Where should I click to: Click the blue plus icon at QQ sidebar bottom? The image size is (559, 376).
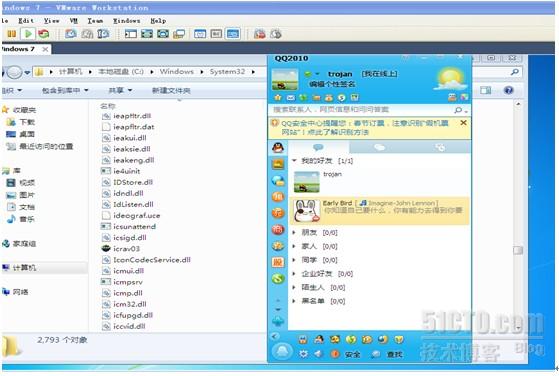pos(278,321)
